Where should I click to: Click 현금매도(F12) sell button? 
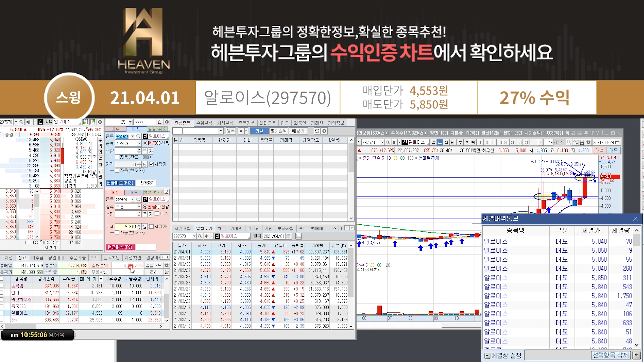coord(120,183)
